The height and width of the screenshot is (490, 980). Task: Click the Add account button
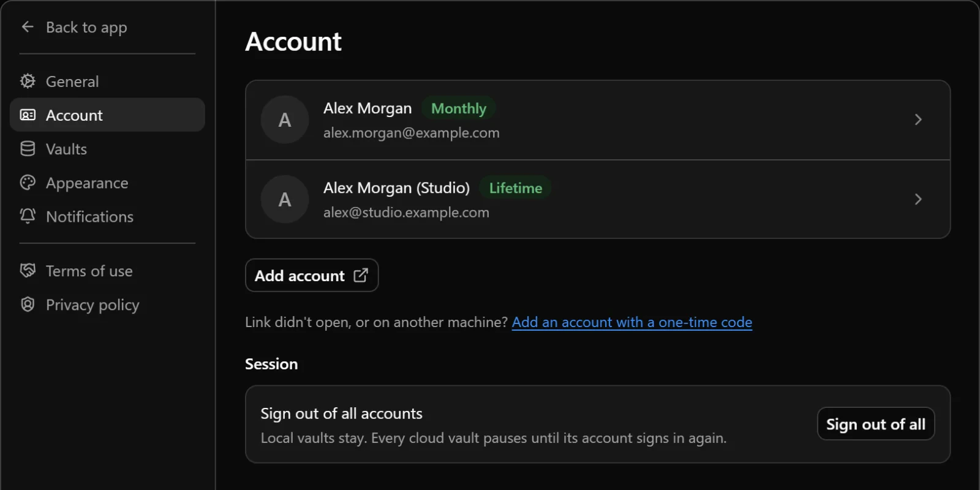[x=312, y=275]
